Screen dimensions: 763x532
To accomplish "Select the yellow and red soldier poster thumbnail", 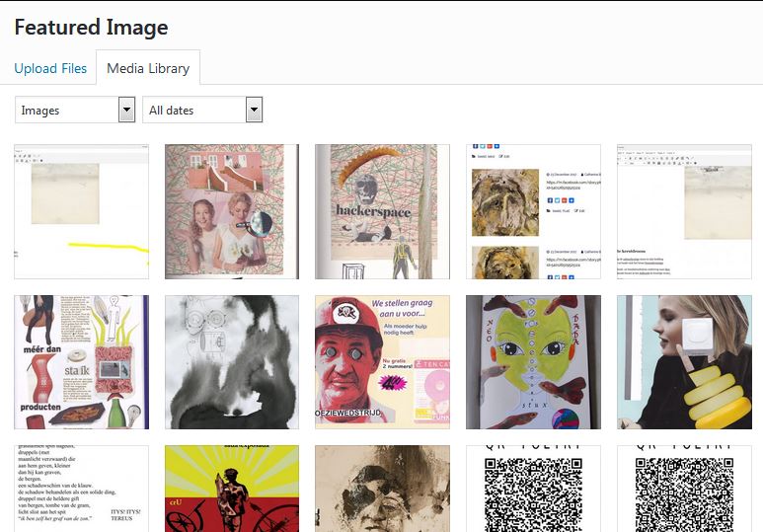I will tap(232, 489).
